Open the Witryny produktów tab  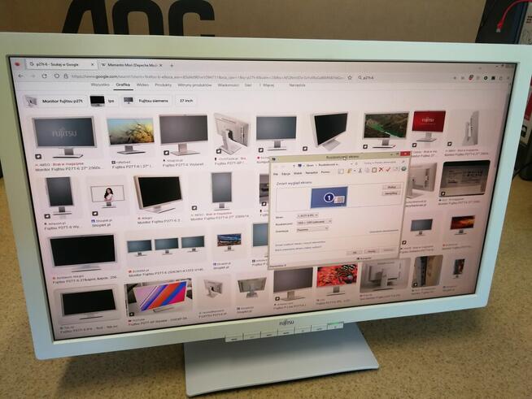pos(194,85)
